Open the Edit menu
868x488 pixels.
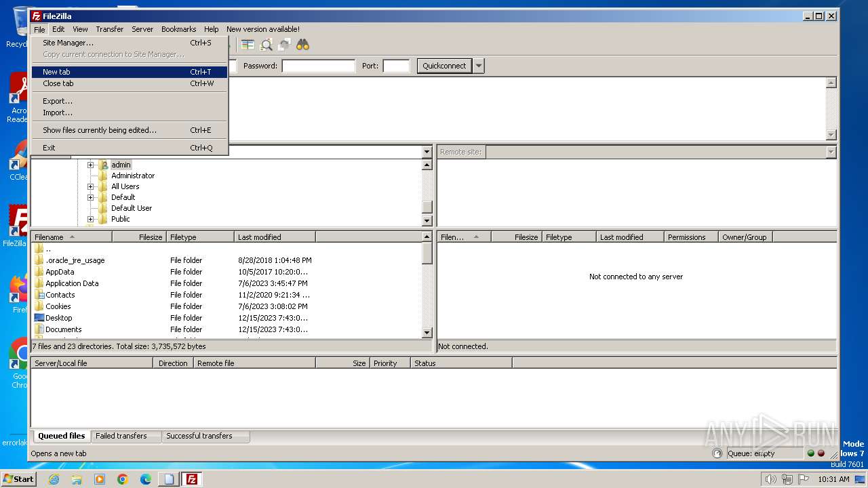coord(58,29)
